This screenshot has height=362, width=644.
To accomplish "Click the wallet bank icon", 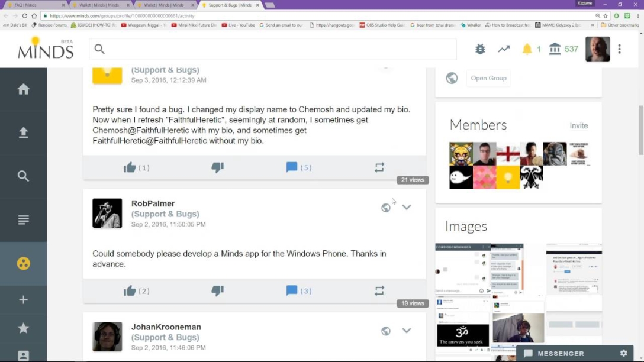I will coord(555,49).
